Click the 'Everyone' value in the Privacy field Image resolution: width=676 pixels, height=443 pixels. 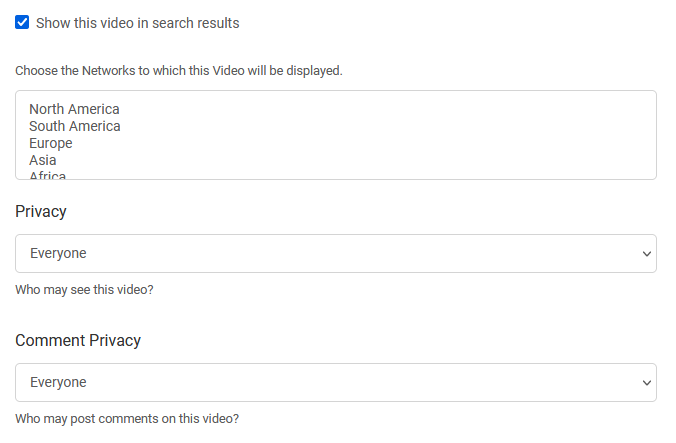(x=58, y=253)
